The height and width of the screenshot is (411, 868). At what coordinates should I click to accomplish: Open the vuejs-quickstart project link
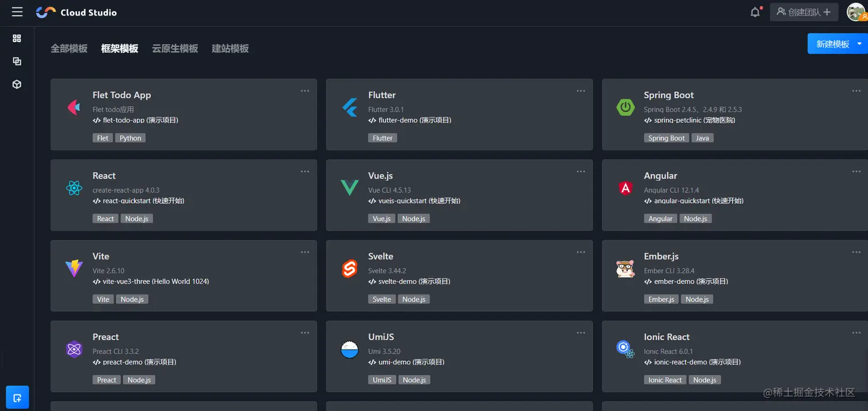[x=414, y=201]
